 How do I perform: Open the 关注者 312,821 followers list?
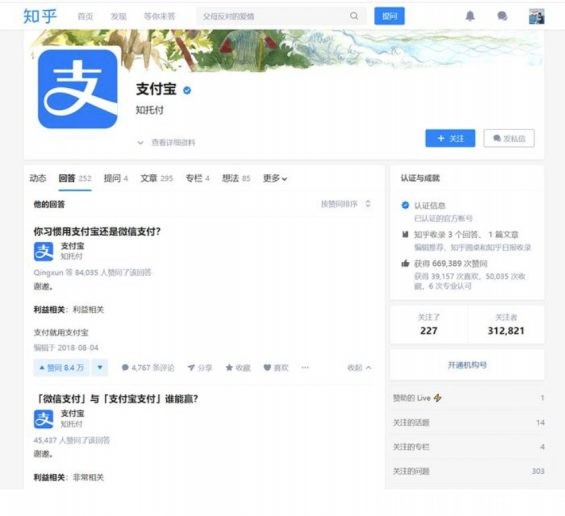[506, 324]
